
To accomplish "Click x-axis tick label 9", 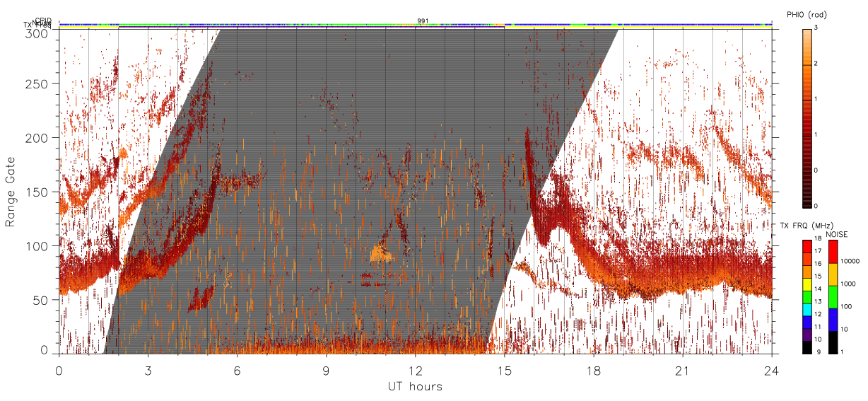I will pos(327,371).
